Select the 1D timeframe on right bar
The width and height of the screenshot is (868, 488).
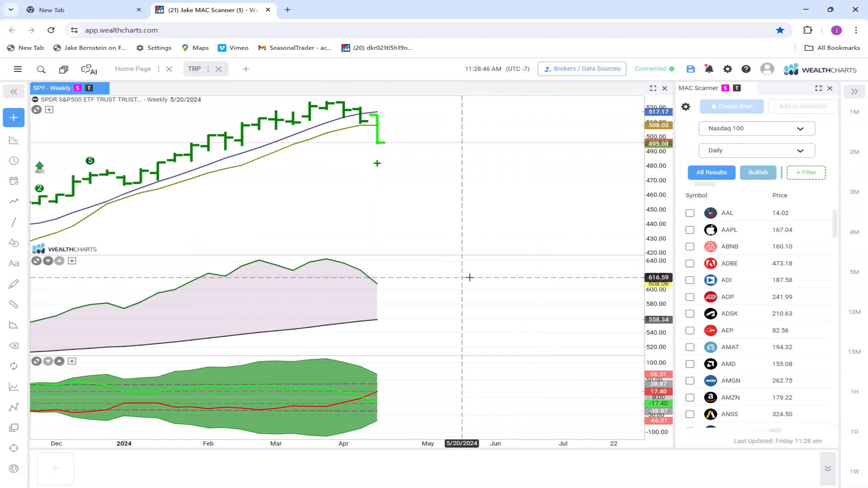(854, 432)
